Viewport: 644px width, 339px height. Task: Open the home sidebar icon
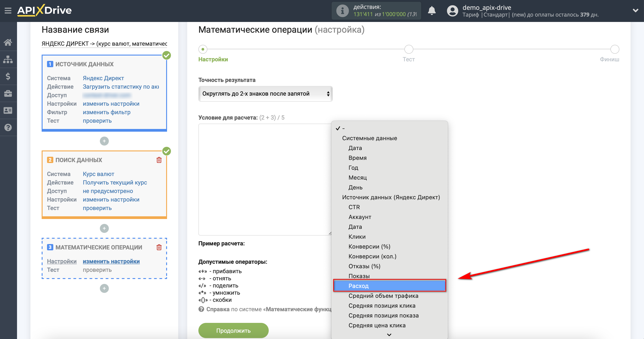coord(8,42)
